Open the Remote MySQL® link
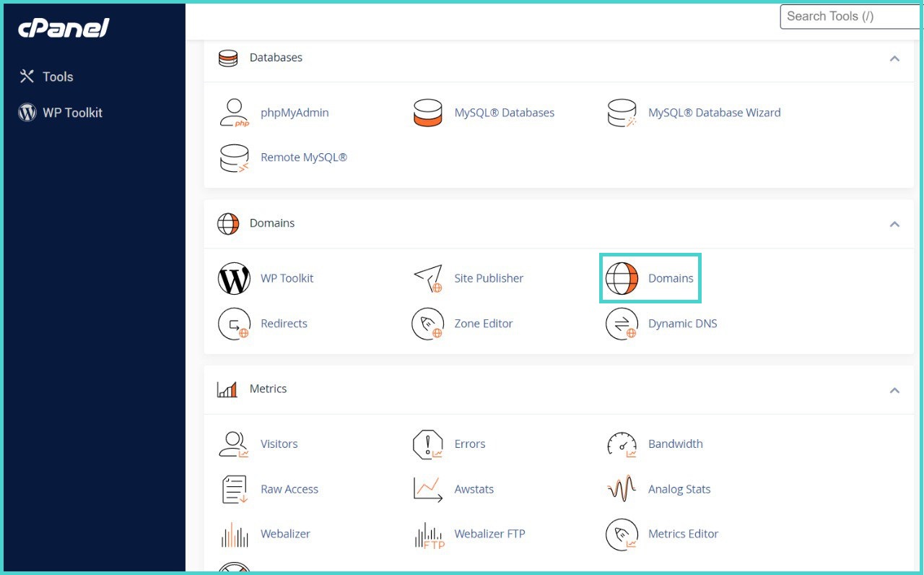The image size is (924, 575). 304,157
